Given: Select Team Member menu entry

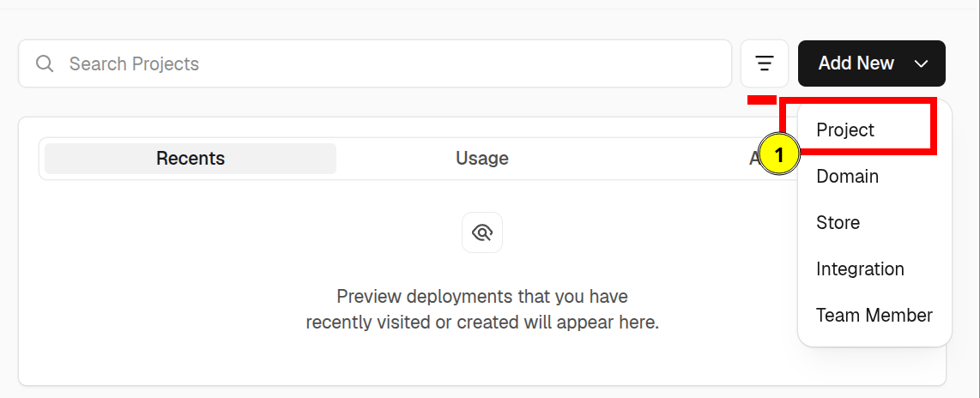Looking at the screenshot, I should 874,315.
